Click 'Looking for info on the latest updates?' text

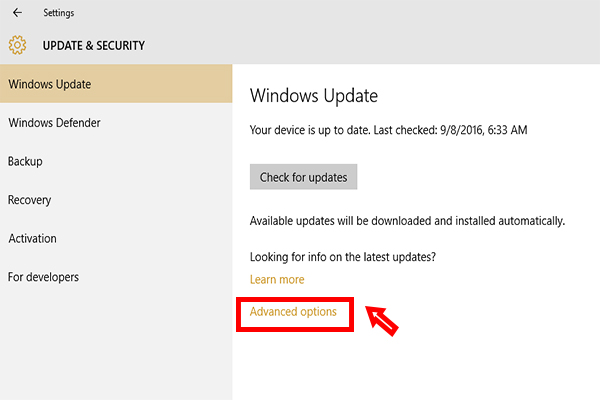pos(343,257)
